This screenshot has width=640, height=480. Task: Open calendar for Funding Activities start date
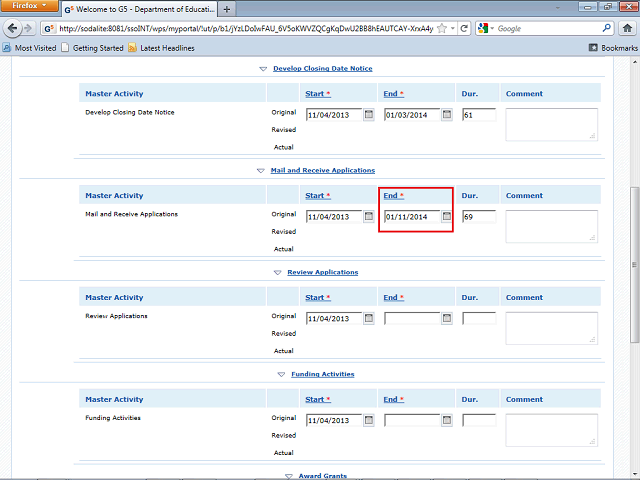point(369,420)
